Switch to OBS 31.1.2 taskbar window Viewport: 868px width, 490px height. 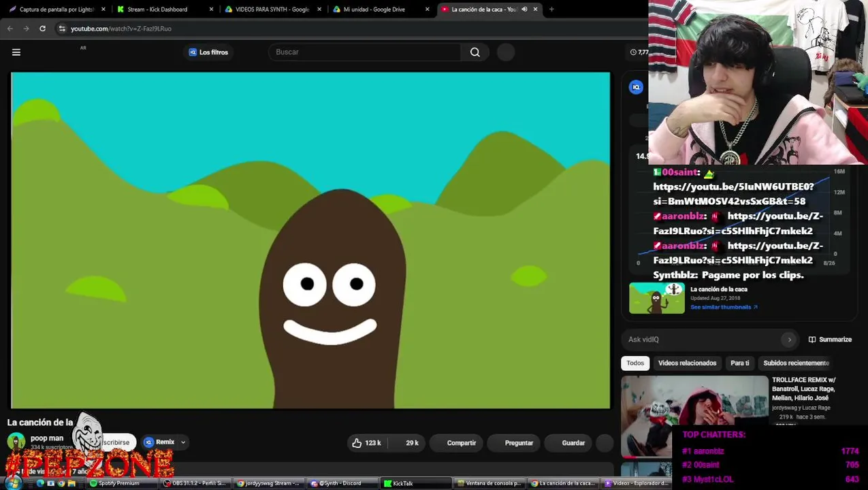[x=195, y=483]
